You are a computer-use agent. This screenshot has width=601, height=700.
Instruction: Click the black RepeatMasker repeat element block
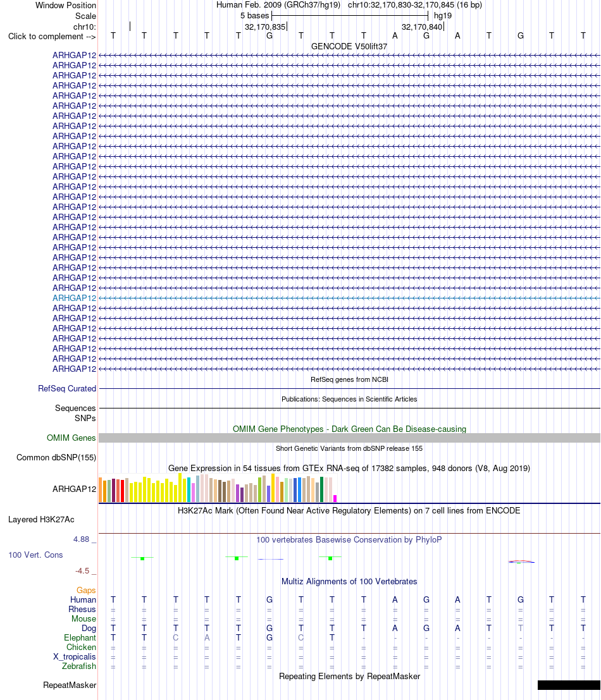(x=569, y=685)
